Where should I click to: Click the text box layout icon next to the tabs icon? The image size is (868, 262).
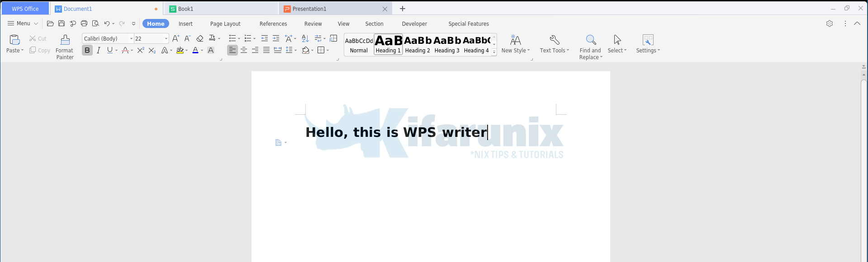(x=334, y=38)
